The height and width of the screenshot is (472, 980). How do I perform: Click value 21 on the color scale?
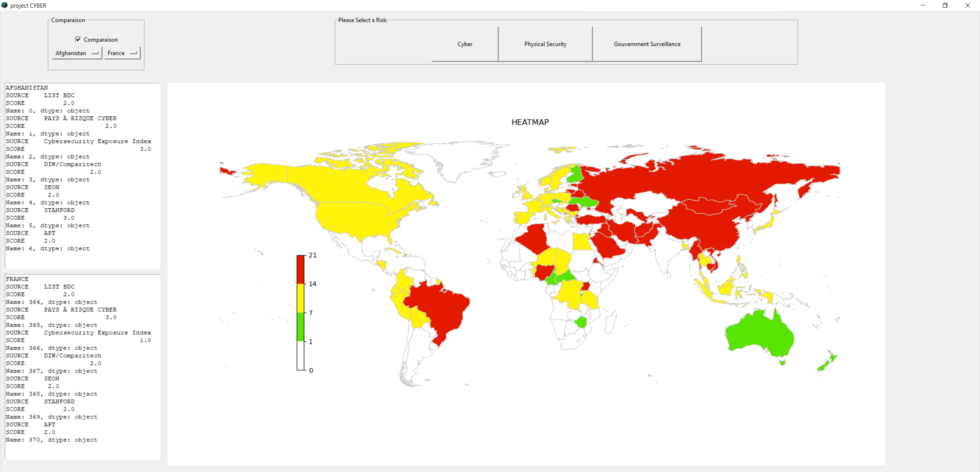[313, 255]
